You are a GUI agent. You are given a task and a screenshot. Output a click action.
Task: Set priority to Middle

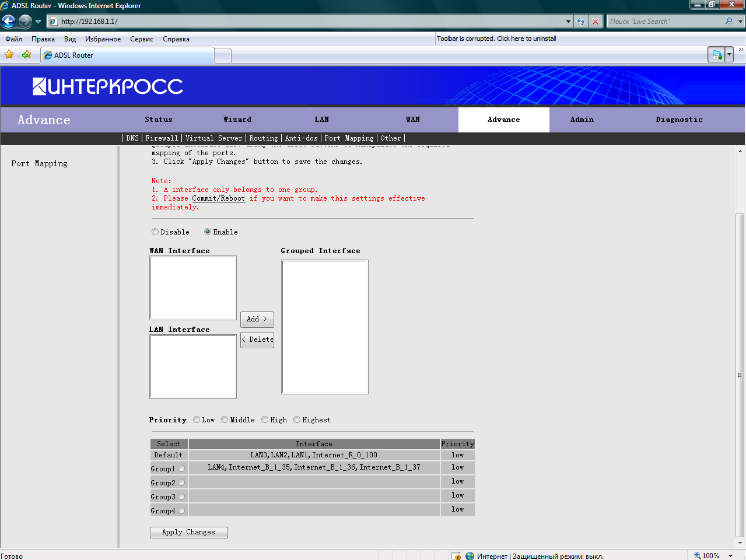225,419
